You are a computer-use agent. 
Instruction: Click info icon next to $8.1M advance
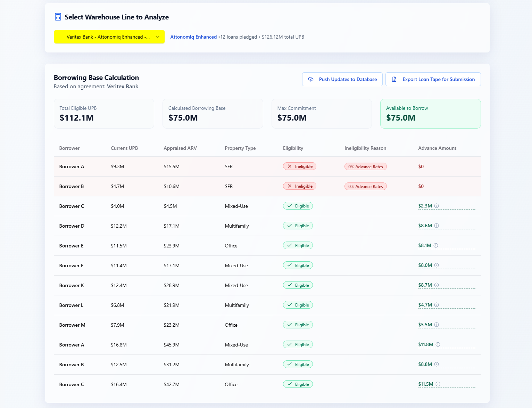pos(436,245)
